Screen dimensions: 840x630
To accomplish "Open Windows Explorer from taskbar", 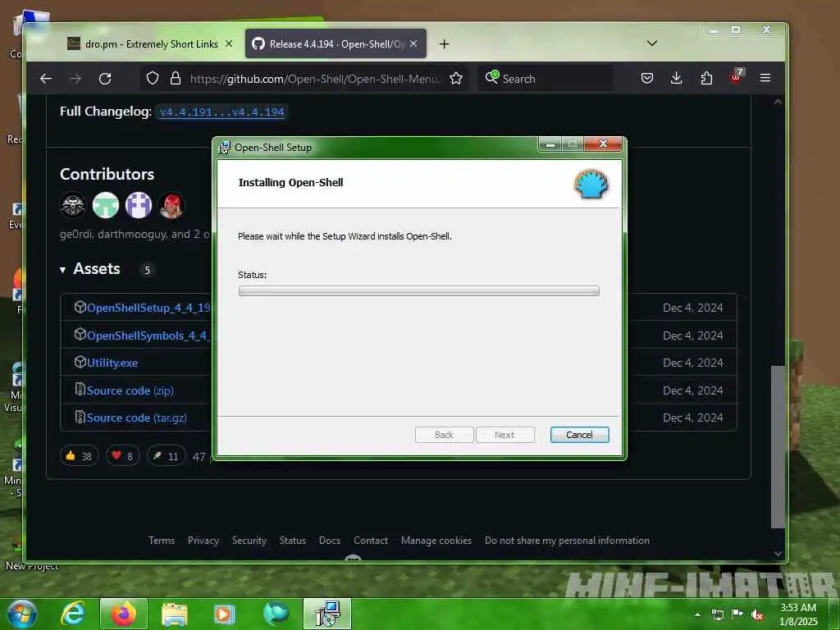I will [175, 614].
